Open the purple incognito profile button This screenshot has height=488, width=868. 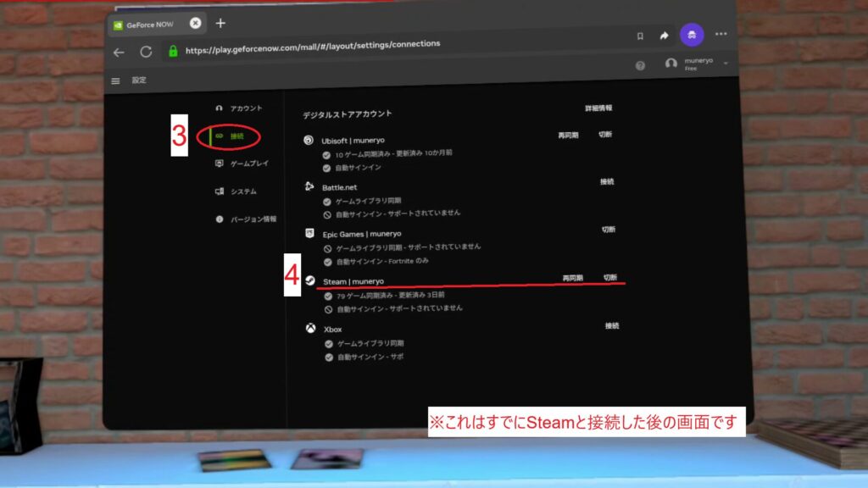pos(692,35)
